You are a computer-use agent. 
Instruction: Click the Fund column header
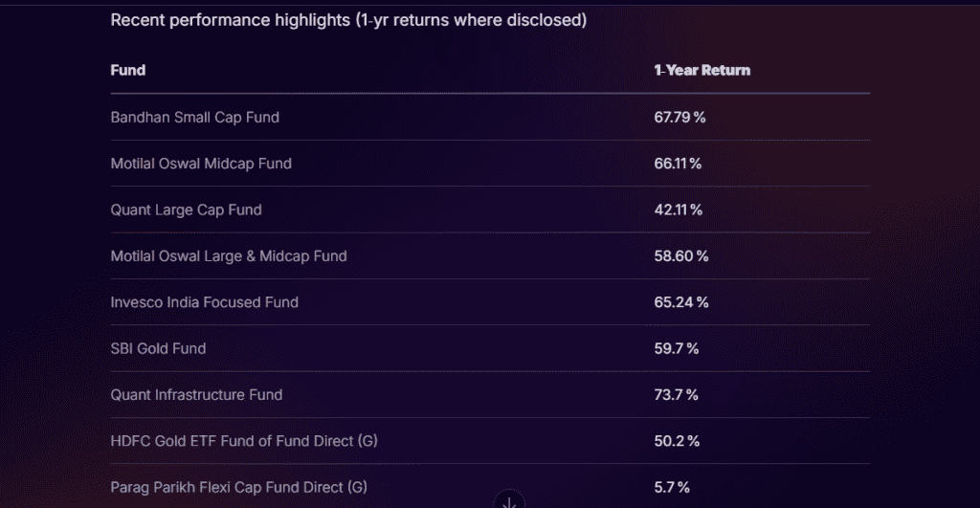click(x=128, y=71)
